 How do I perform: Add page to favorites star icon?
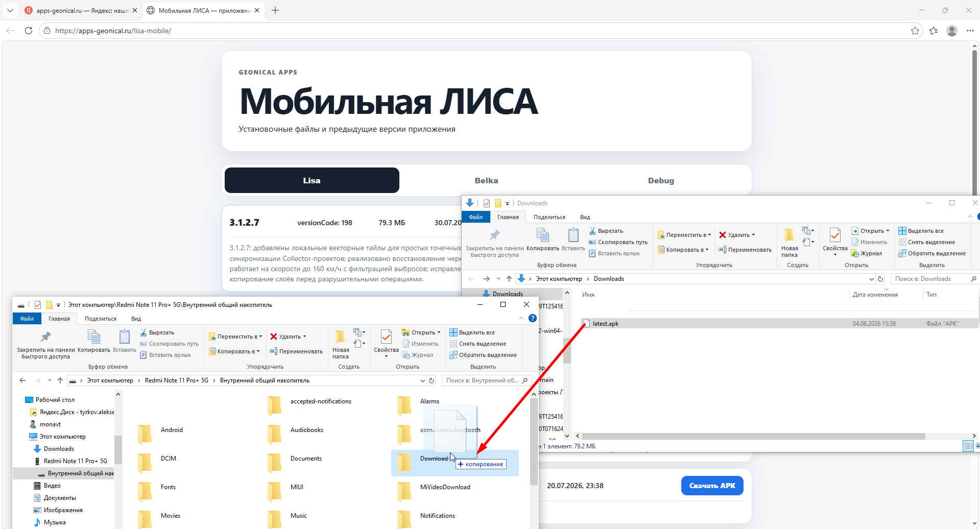click(x=915, y=31)
